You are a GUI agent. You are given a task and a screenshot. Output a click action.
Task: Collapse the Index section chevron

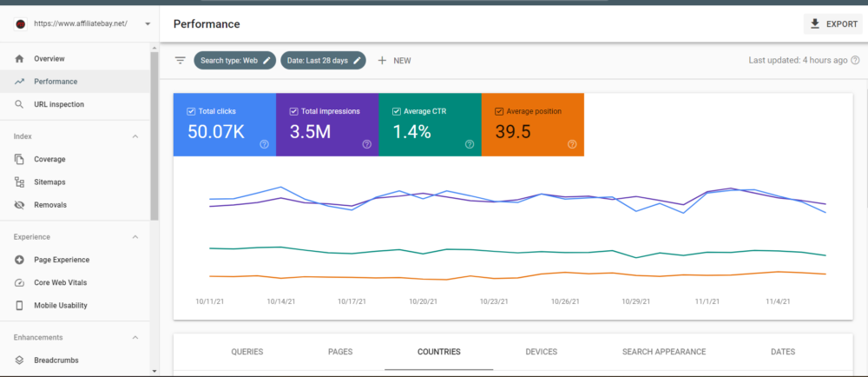[135, 136]
